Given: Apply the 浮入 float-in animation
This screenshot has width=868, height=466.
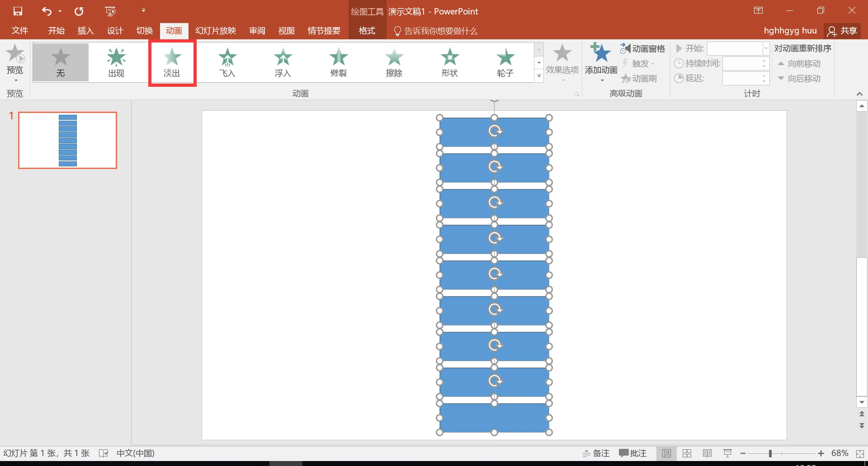Looking at the screenshot, I should [x=283, y=62].
